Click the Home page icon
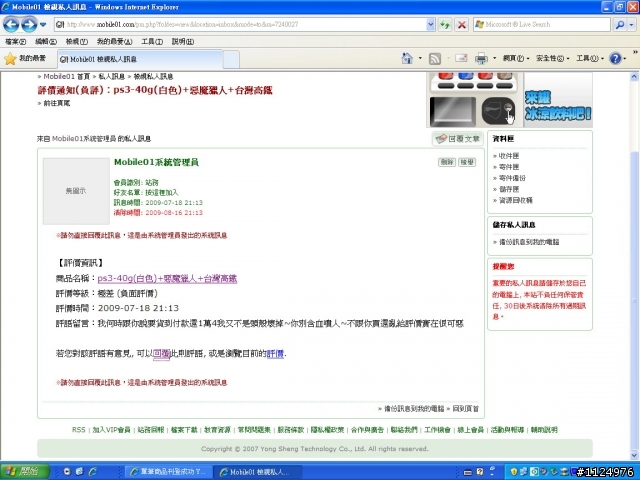The height and width of the screenshot is (480, 640). tap(407, 59)
